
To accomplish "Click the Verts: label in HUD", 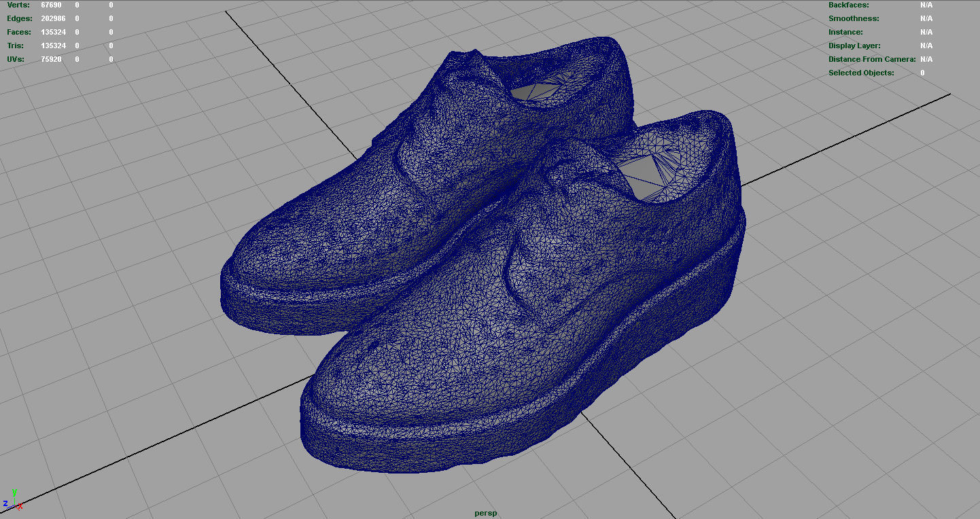I will pos(18,5).
